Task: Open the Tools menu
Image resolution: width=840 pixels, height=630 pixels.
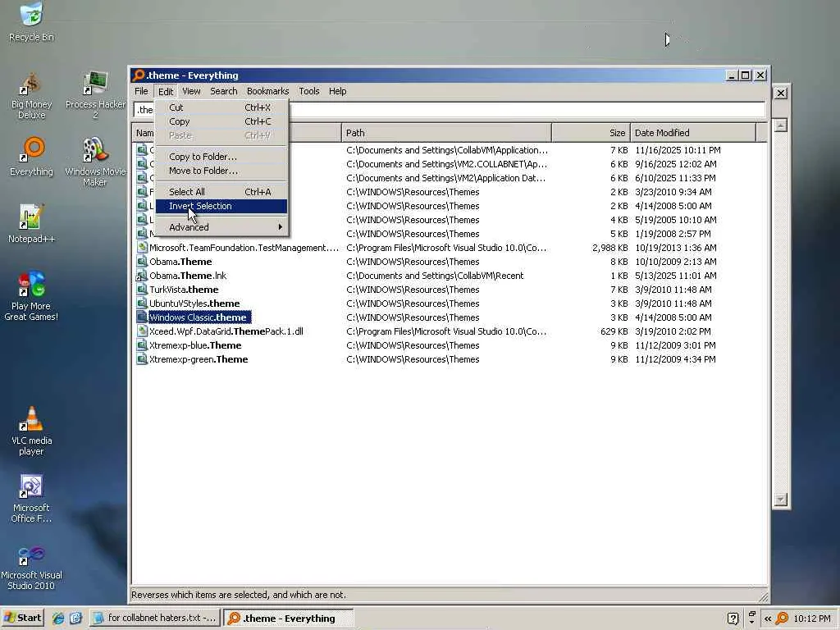Action: pos(308,91)
